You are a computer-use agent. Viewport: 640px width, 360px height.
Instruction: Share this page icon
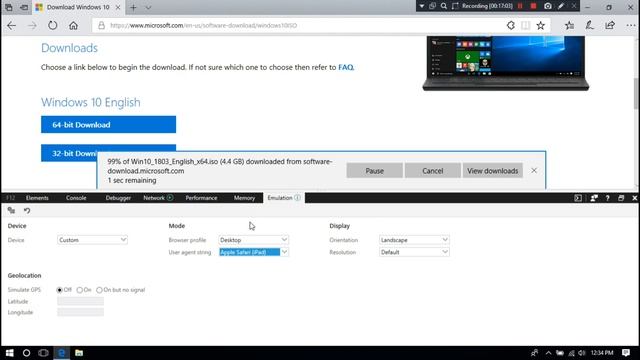610,25
